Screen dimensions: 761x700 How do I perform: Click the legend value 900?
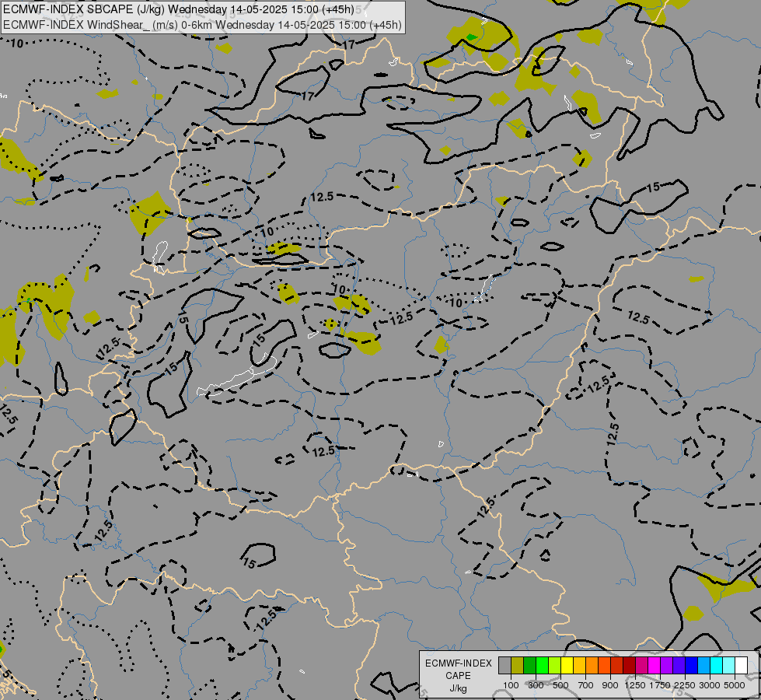click(610, 685)
